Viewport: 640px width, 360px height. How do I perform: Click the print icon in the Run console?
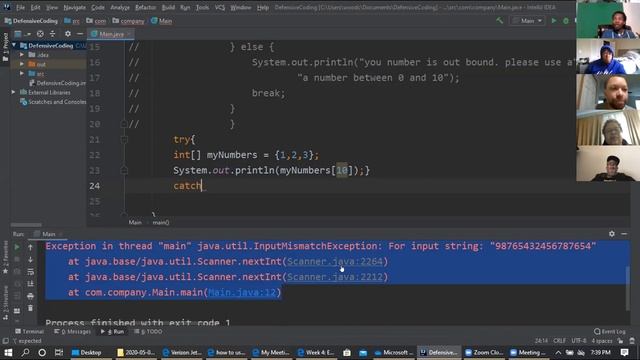(30, 296)
